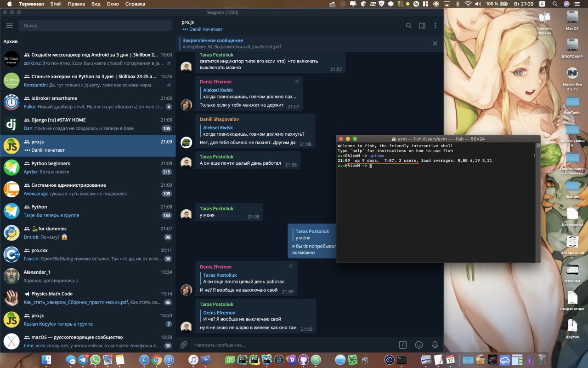Open Станьте хакером на Python chat

tap(88, 80)
